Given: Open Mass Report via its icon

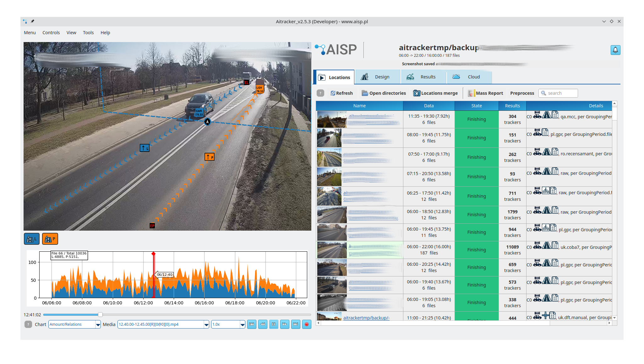Looking at the screenshot, I should tap(471, 93).
